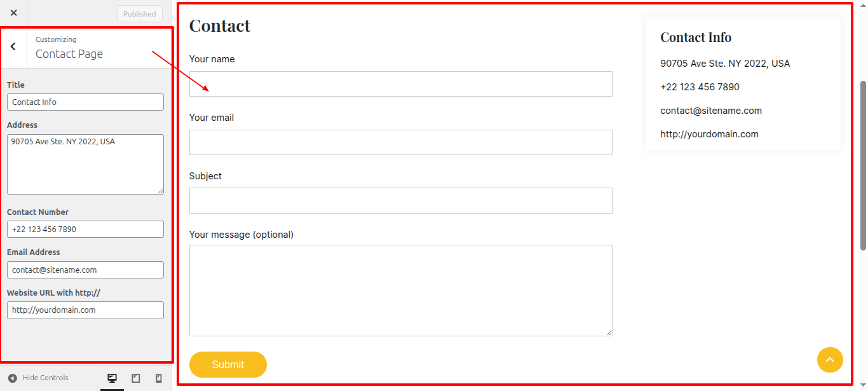Click the Hide Controls text link
This screenshot has width=868, height=391.
pyautogui.click(x=46, y=378)
